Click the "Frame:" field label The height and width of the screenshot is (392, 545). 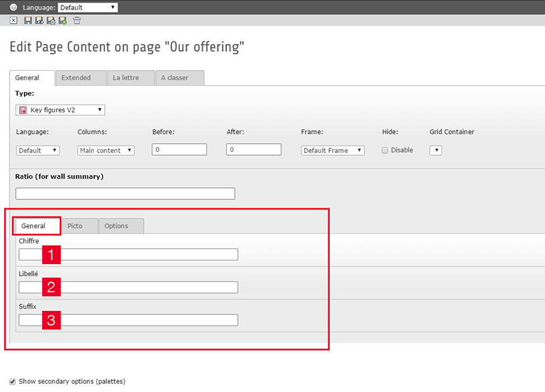[x=312, y=132]
